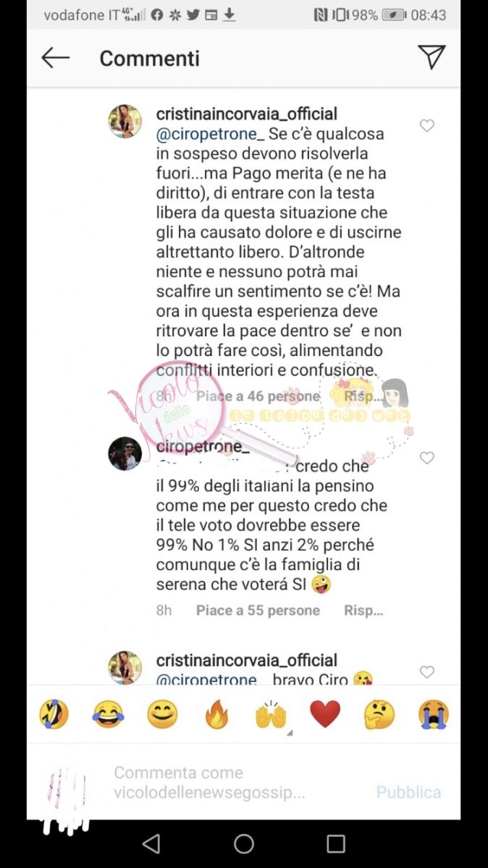Like ciropetrone_'s comment with heart
The width and height of the screenshot is (488, 868).
tap(427, 458)
